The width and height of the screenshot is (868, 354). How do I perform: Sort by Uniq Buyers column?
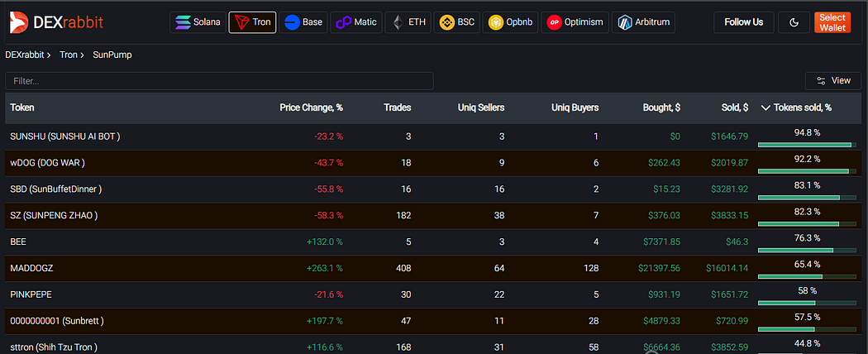coord(575,108)
